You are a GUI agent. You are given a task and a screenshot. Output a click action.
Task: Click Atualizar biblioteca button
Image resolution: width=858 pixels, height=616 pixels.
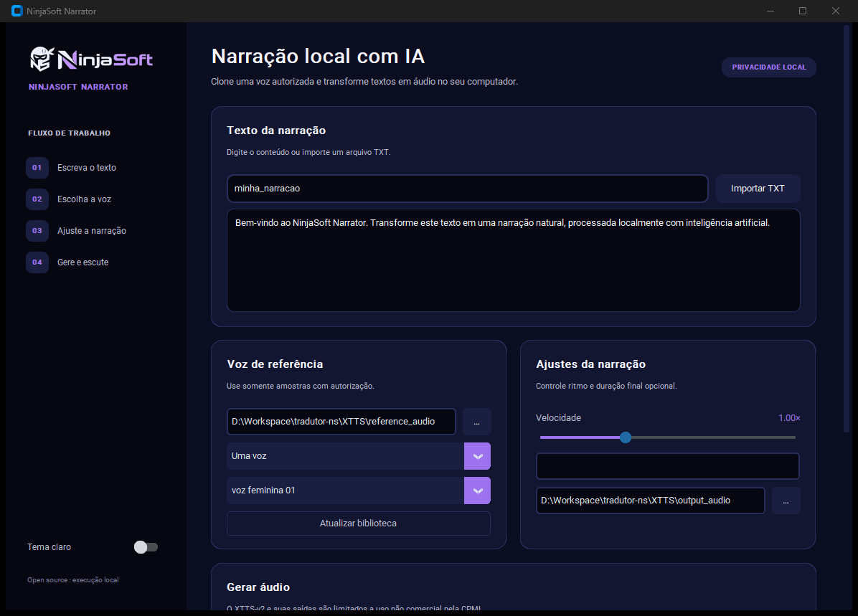pyautogui.click(x=359, y=523)
